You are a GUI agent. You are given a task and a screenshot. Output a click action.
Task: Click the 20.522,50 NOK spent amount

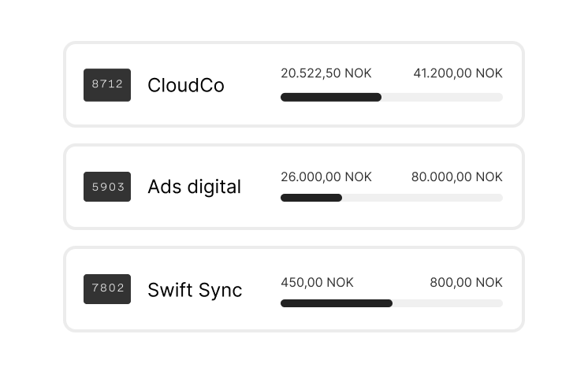(326, 73)
